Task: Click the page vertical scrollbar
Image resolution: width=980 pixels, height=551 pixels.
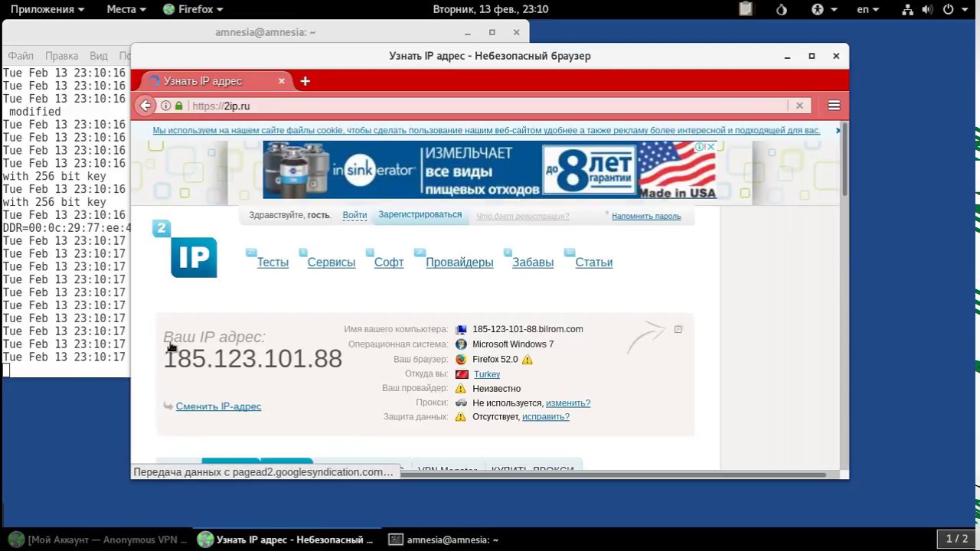Action: [x=844, y=158]
